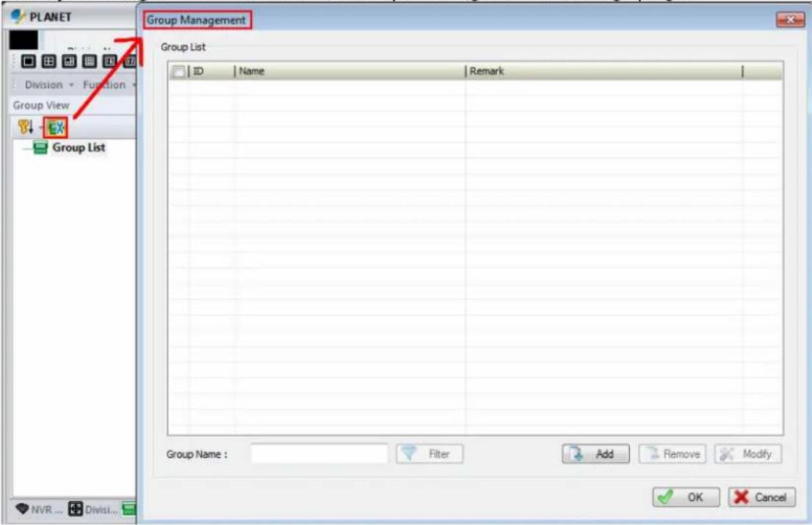
Task: Switch to the nine-grid layout icon
Action: point(90,62)
